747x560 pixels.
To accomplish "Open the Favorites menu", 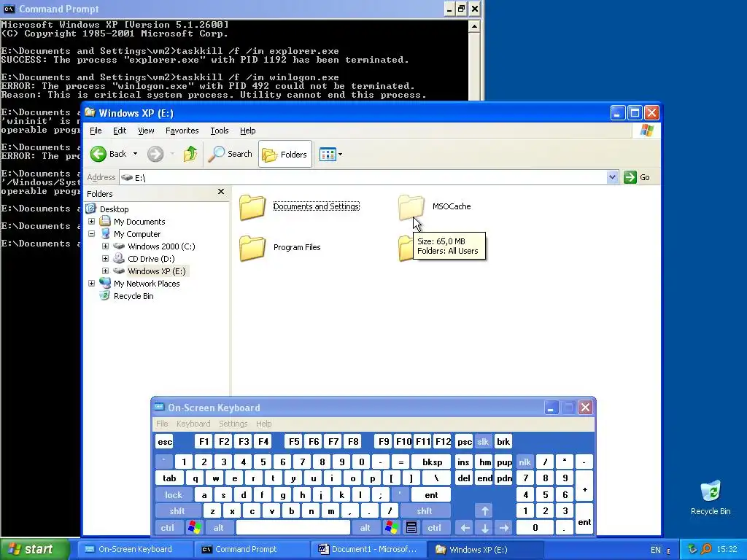I will (x=182, y=131).
